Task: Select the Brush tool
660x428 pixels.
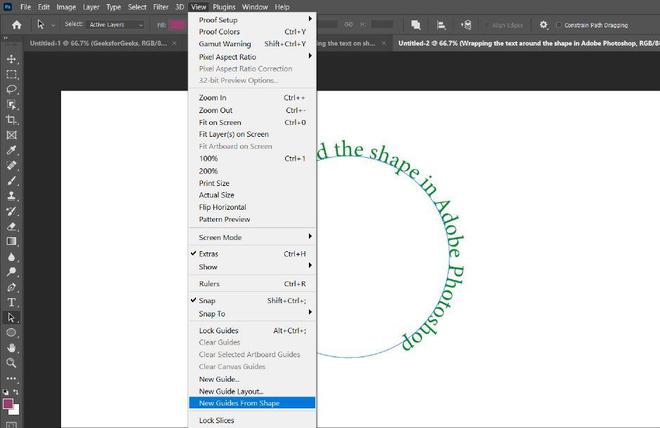Action: 11,181
